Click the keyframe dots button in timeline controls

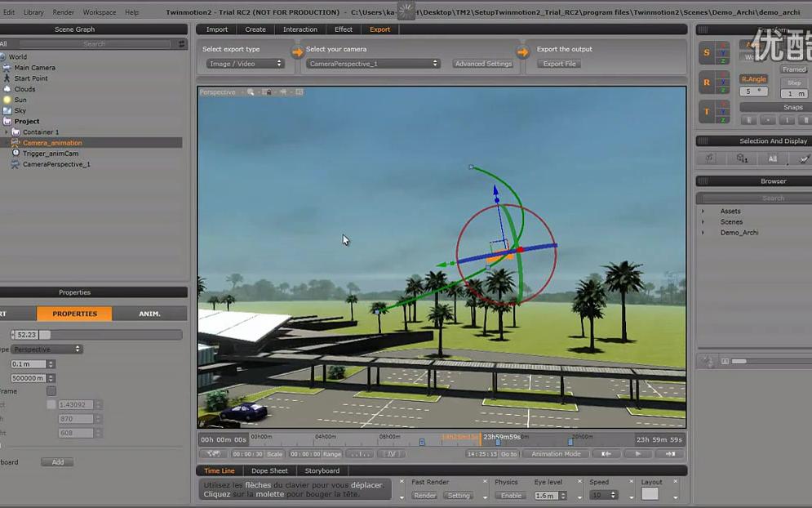[359, 454]
